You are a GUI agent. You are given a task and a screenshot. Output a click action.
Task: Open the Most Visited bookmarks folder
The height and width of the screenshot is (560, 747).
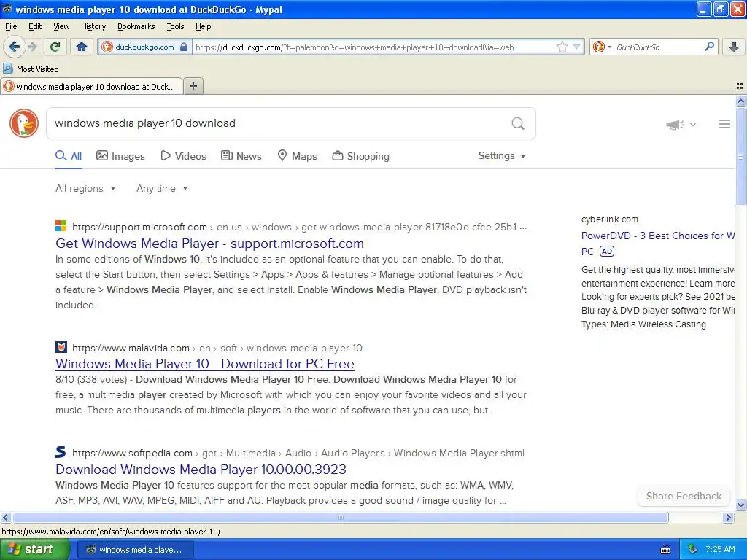click(x=31, y=69)
